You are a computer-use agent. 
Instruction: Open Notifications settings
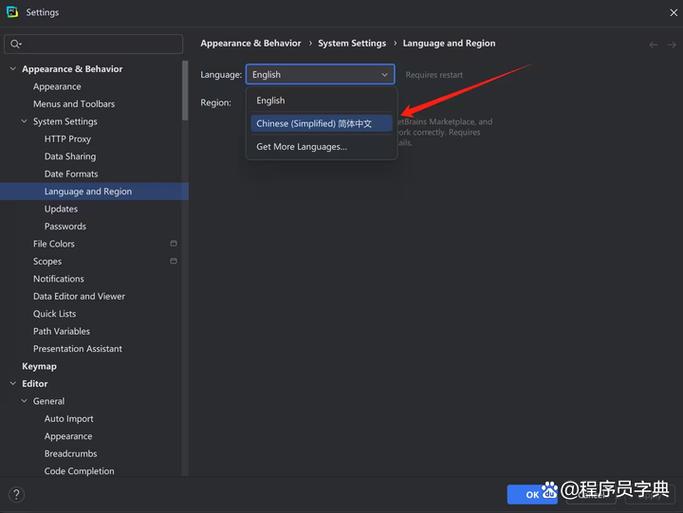tap(59, 279)
